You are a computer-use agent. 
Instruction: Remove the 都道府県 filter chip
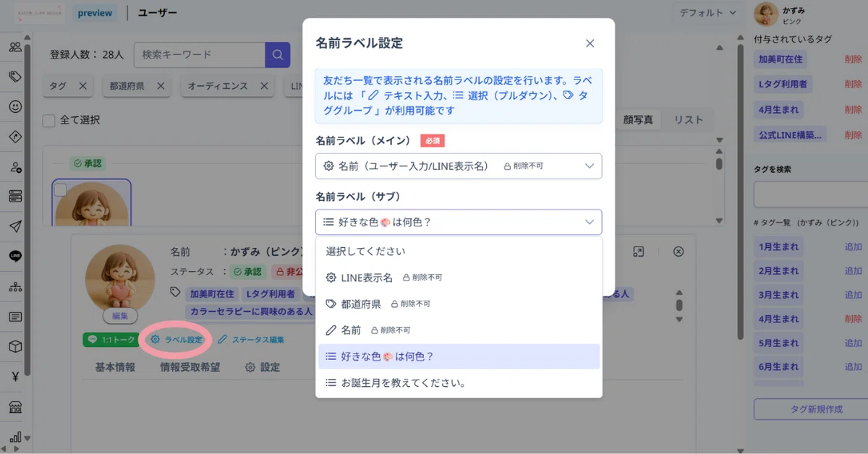click(x=160, y=86)
